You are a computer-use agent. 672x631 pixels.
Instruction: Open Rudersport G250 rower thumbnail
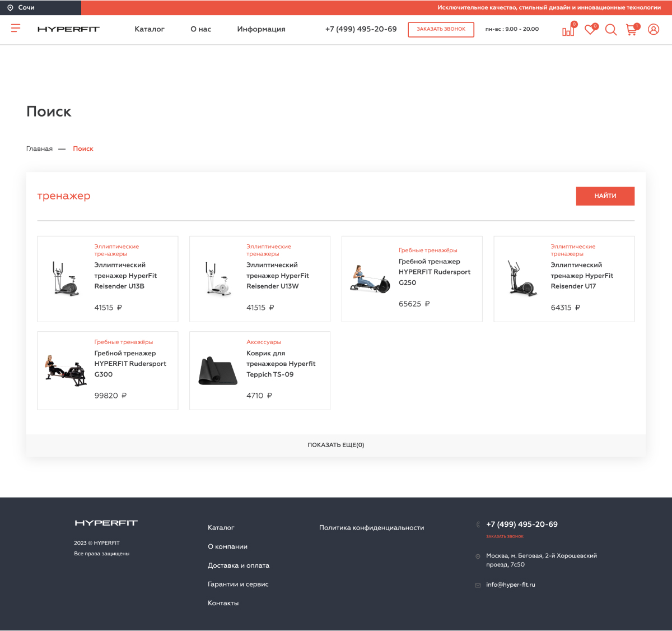370,279
